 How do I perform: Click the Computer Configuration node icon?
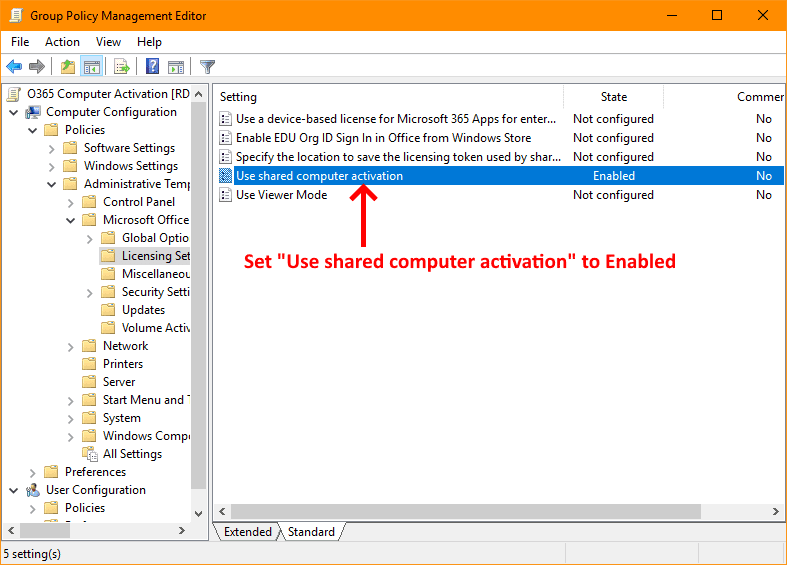(x=33, y=112)
